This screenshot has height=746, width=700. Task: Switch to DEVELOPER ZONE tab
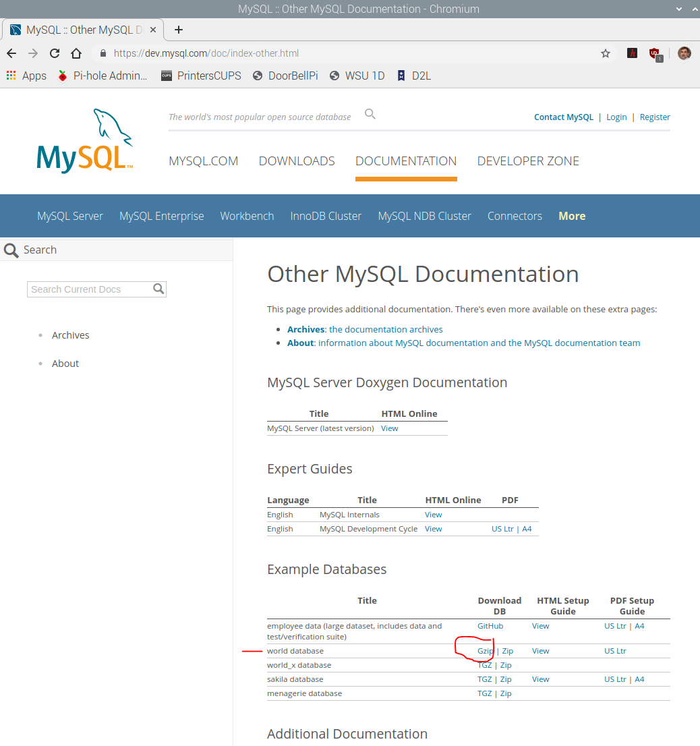[528, 161]
